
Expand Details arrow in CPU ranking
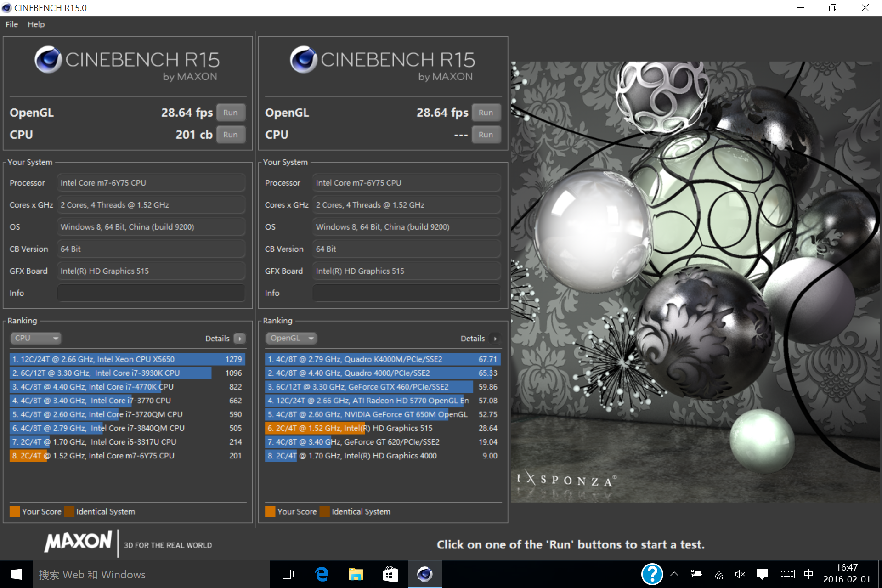[x=240, y=339]
